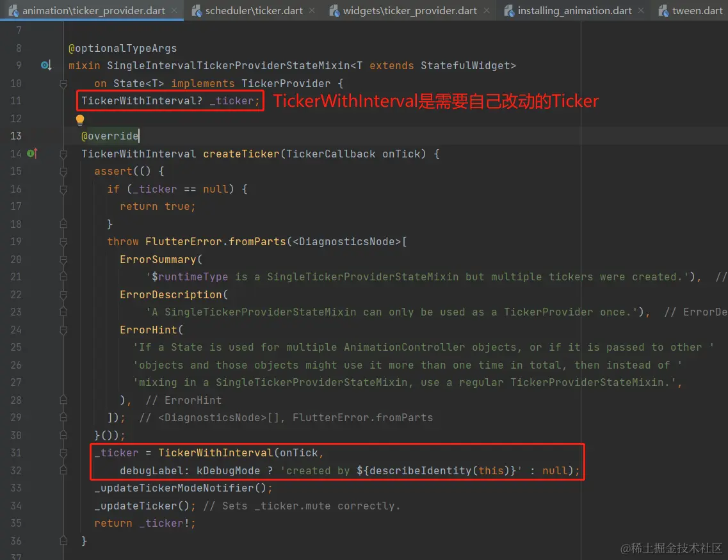
Task: Collapse the _ticker assignment fold on line 31
Action: tap(63, 453)
